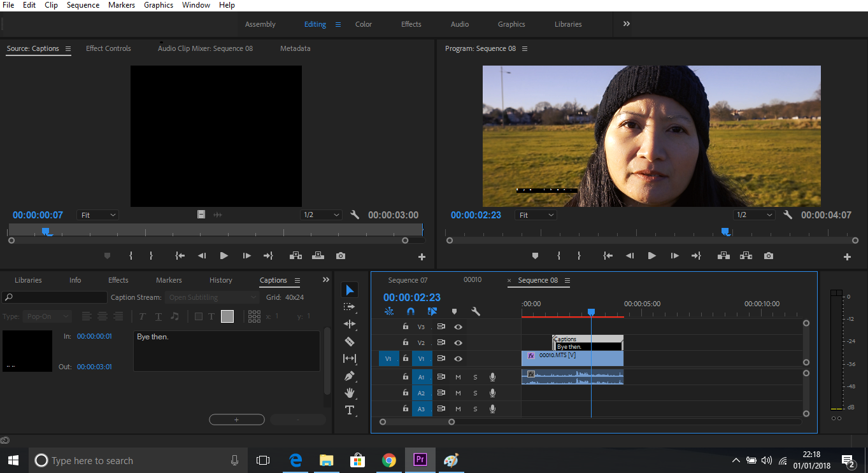The image size is (868, 473).
Task: Add marker in timeline panel
Action: click(454, 311)
